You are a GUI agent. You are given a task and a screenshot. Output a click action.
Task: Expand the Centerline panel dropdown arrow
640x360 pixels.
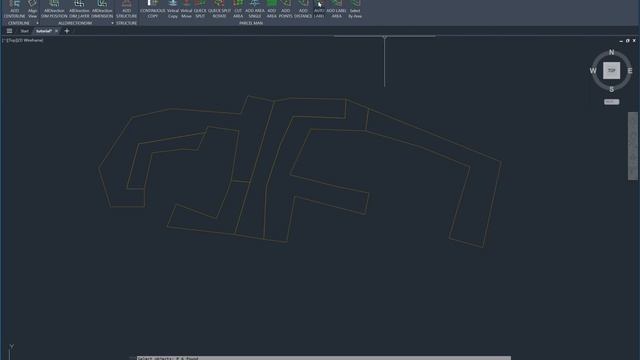[37, 23]
